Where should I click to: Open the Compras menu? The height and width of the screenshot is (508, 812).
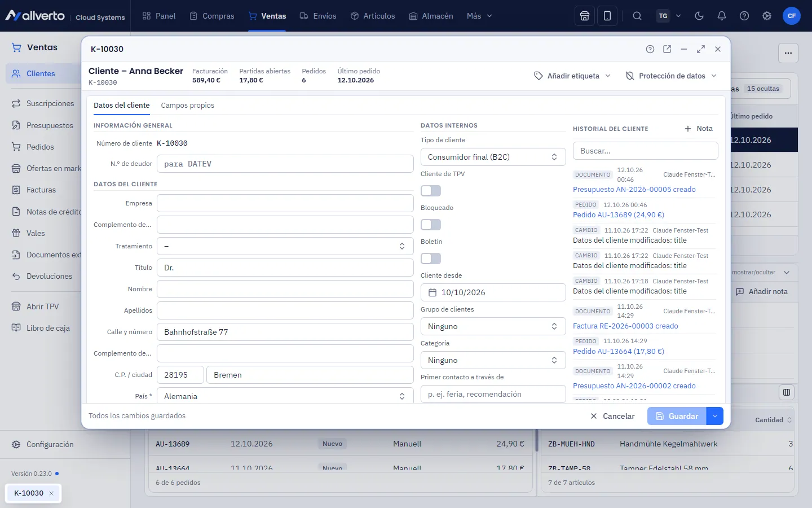point(212,16)
